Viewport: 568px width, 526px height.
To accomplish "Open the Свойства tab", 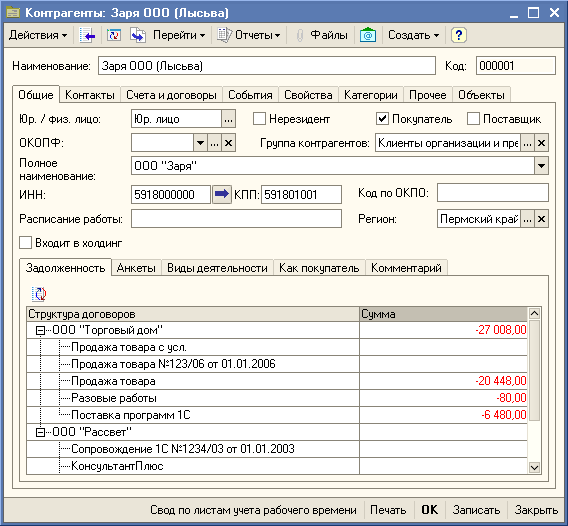I will 308,95.
